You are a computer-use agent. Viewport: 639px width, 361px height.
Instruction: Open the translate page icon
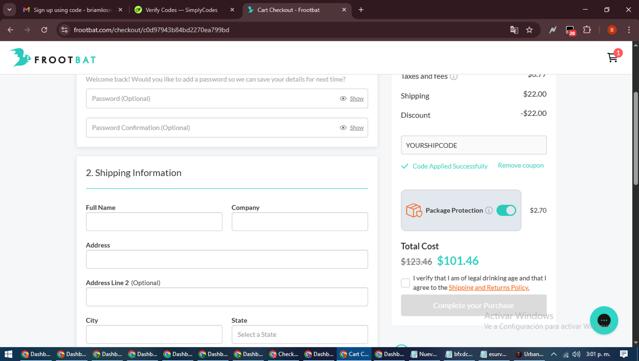[514, 30]
